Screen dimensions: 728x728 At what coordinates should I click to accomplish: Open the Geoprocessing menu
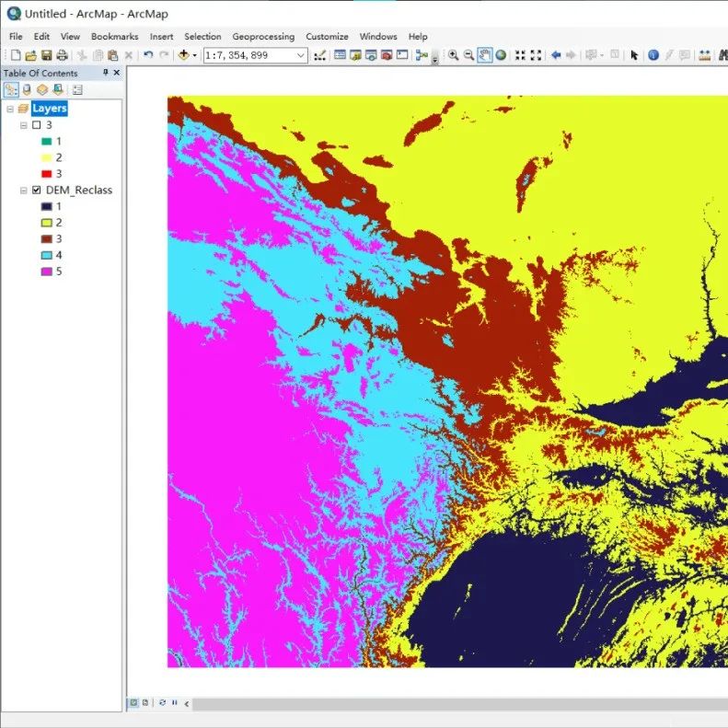coord(263,37)
